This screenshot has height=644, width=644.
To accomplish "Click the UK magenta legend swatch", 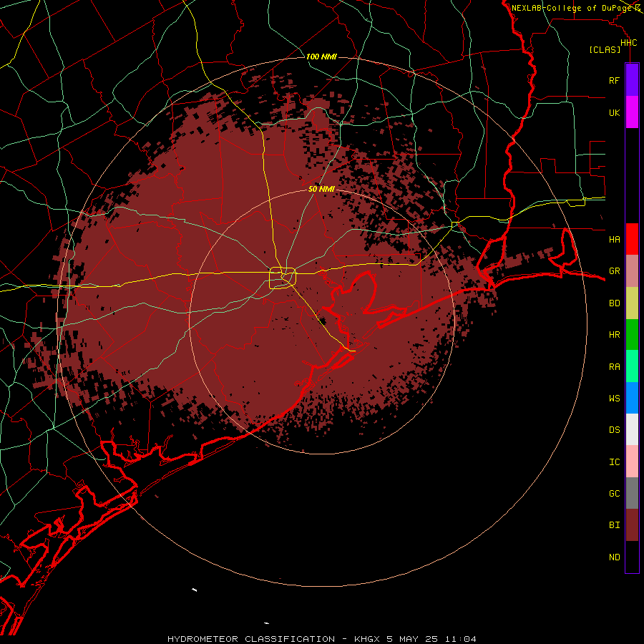I will tap(632, 112).
